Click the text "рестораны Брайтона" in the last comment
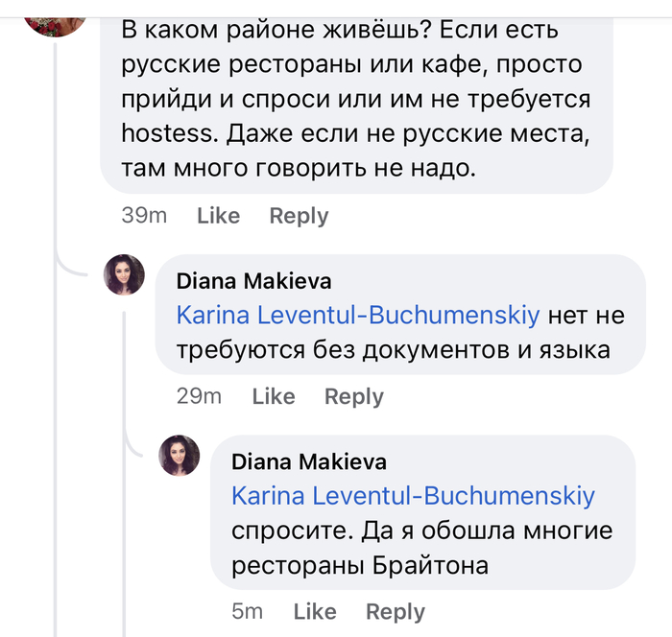Viewport: 672px width, 637px height. (x=360, y=566)
